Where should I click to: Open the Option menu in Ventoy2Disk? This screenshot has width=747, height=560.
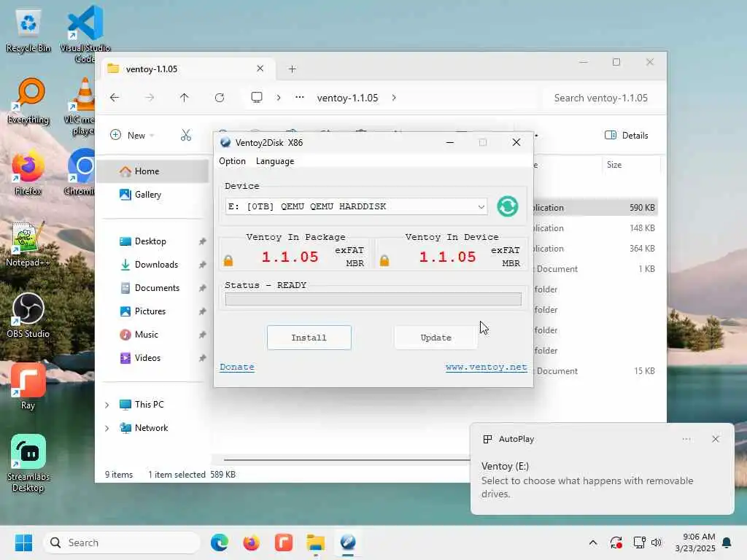pos(232,161)
